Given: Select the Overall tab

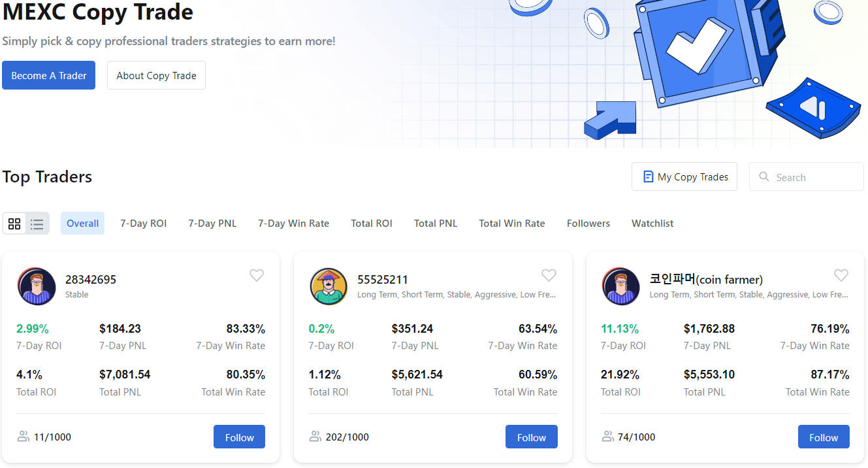Looking at the screenshot, I should [82, 224].
